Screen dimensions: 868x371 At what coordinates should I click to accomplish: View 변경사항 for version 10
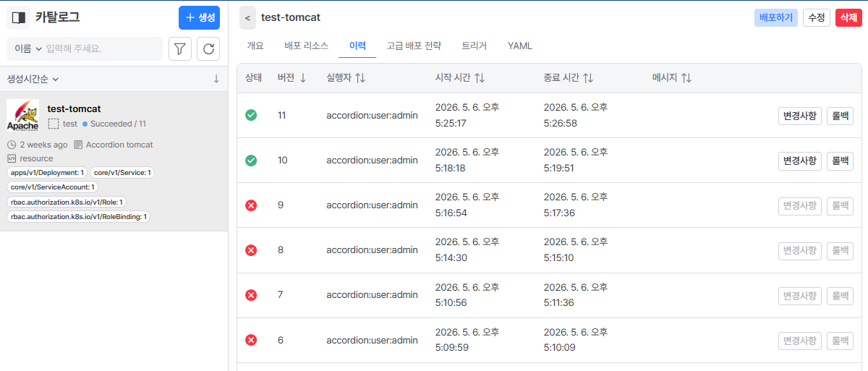[800, 161]
